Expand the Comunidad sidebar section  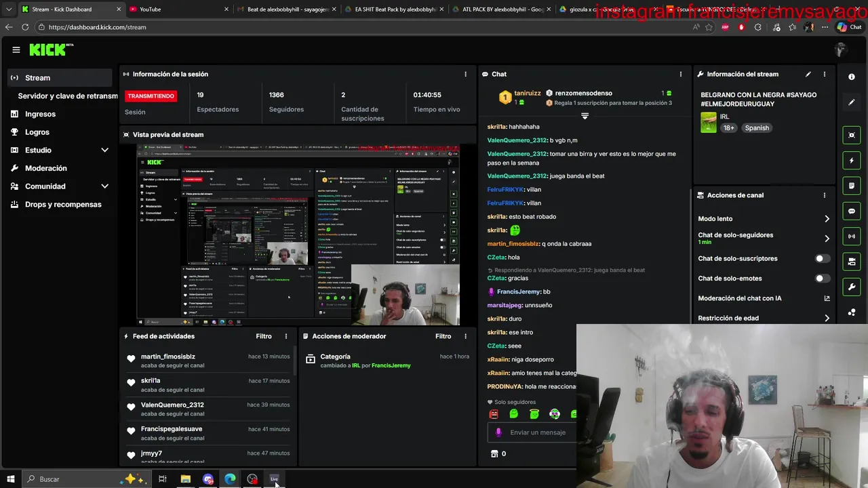(104, 186)
